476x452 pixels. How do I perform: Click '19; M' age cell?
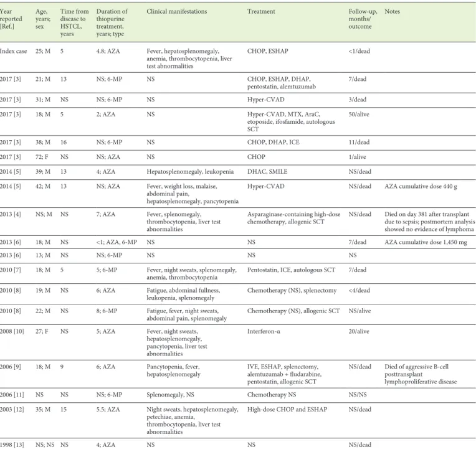[x=43, y=290]
